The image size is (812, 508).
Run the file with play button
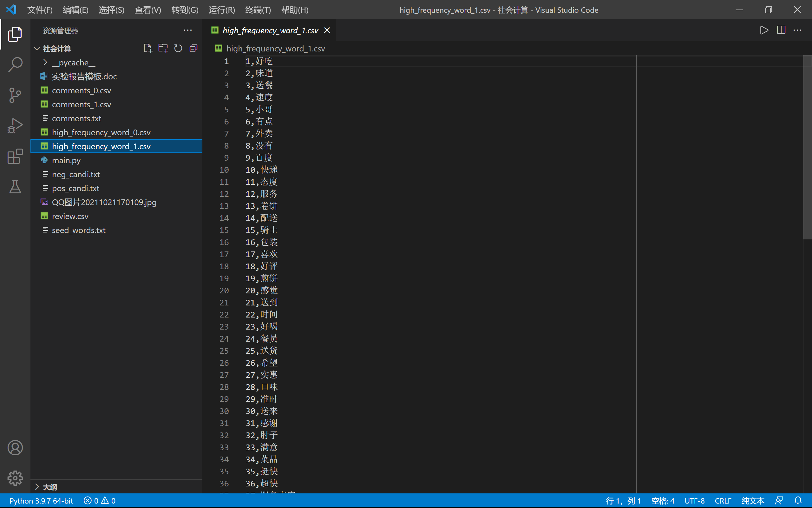pos(764,30)
